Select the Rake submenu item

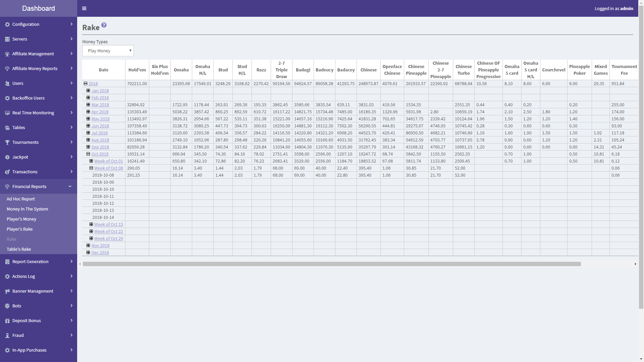click(x=11, y=239)
